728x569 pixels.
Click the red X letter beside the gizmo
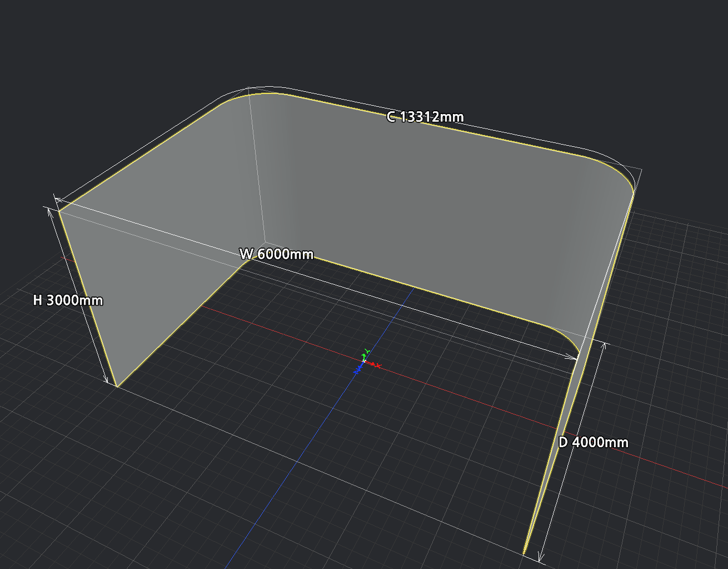pyautogui.click(x=378, y=365)
